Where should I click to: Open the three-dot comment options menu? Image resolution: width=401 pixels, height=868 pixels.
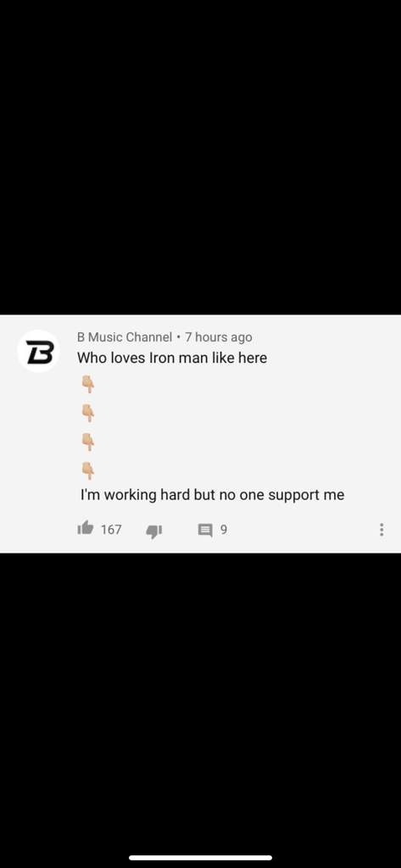click(381, 530)
